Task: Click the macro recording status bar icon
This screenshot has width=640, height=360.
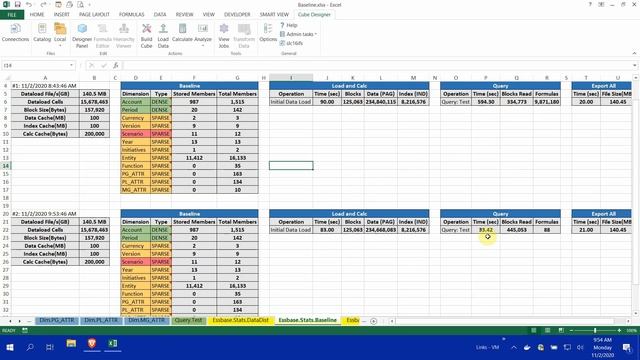Action: point(25,330)
